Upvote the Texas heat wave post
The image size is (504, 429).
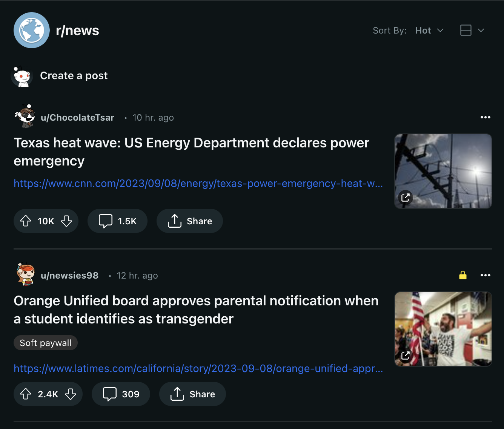pos(26,221)
